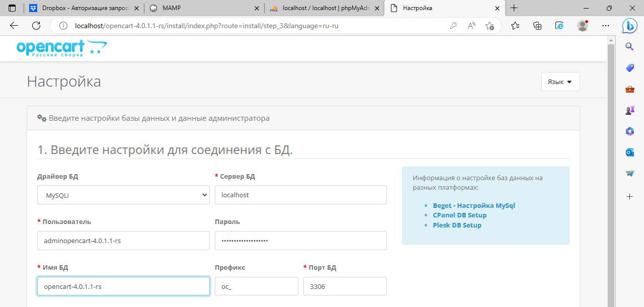Add page to favorites star icon
Image resolution: width=644 pixels, height=307 pixels.
pos(490,26)
